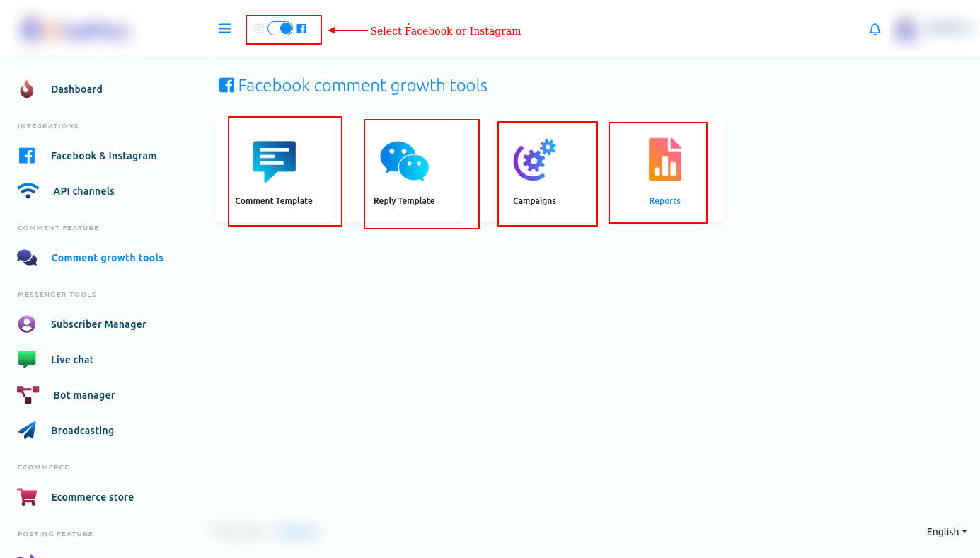Open the Campaigns gears icon
Viewport: 980px width, 558px height.
pyautogui.click(x=534, y=161)
